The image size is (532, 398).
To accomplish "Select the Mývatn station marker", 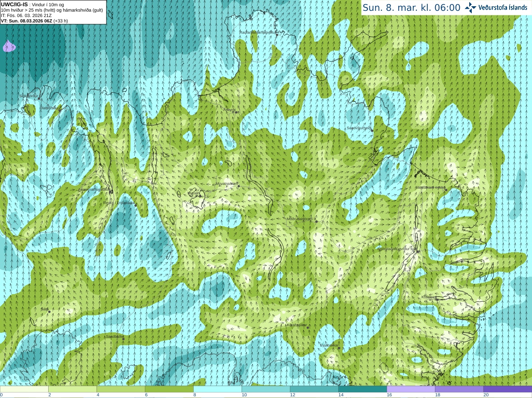I will [x=200, y=196].
